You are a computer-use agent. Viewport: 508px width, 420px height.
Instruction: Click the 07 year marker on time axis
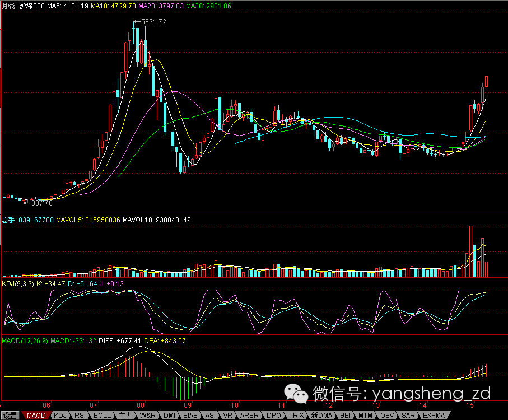[x=94, y=405]
